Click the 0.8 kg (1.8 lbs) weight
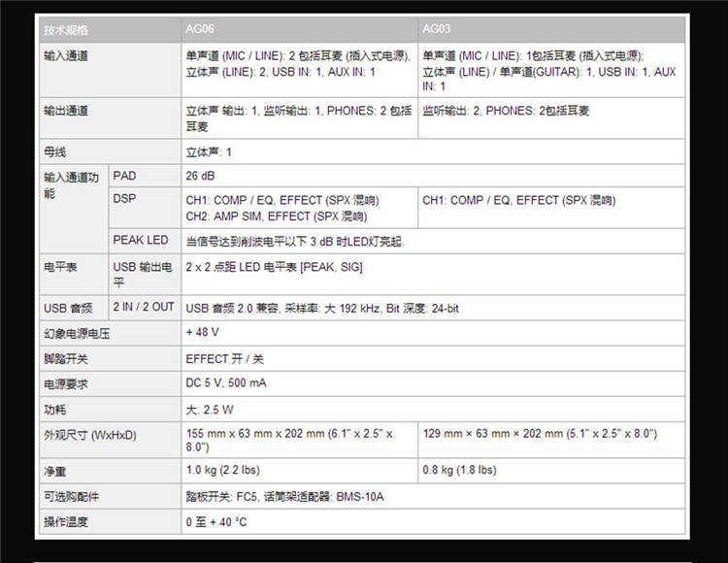Image resolution: width=728 pixels, height=563 pixels. click(460, 470)
